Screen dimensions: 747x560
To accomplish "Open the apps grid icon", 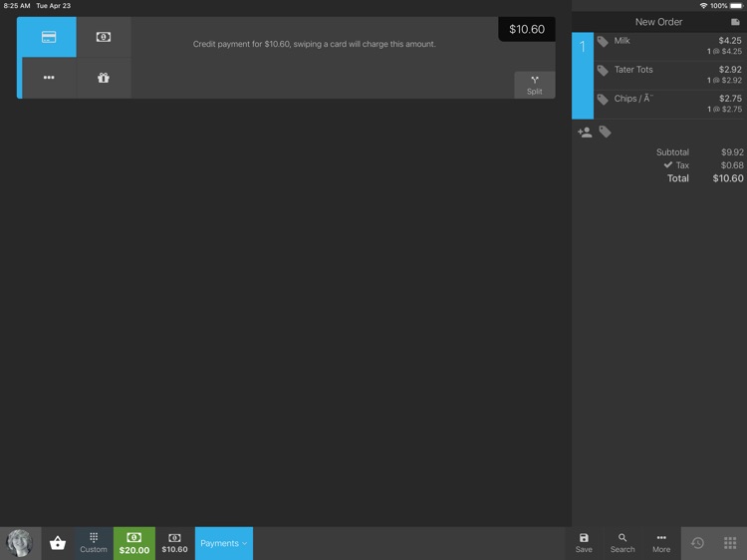I will pyautogui.click(x=730, y=543).
